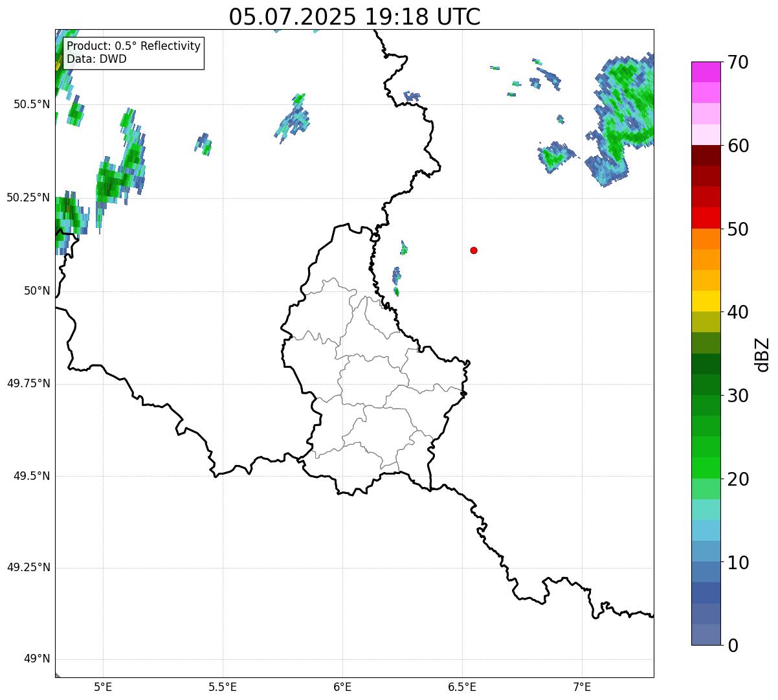
Task: Click the red dot station marker
Action: coord(474,250)
